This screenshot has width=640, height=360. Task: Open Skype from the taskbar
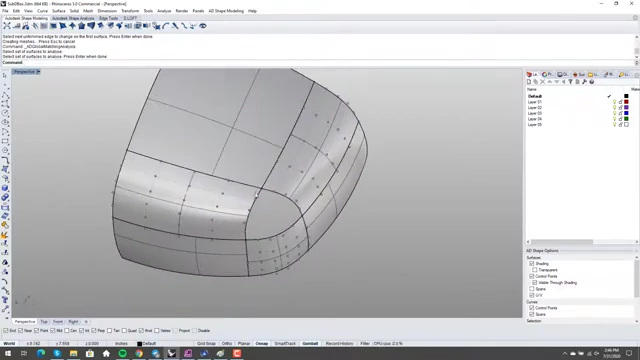coord(57,353)
